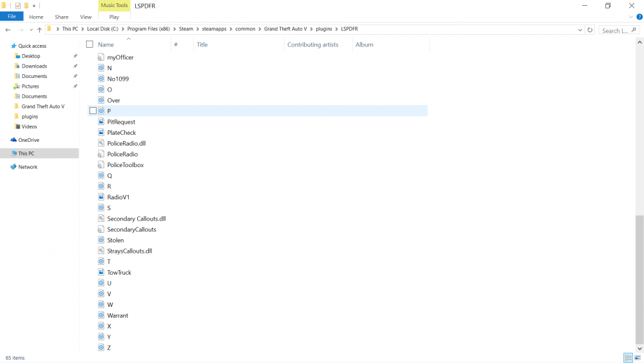Click the RadioV1 file icon
This screenshot has width=644, height=363.
tap(101, 197)
